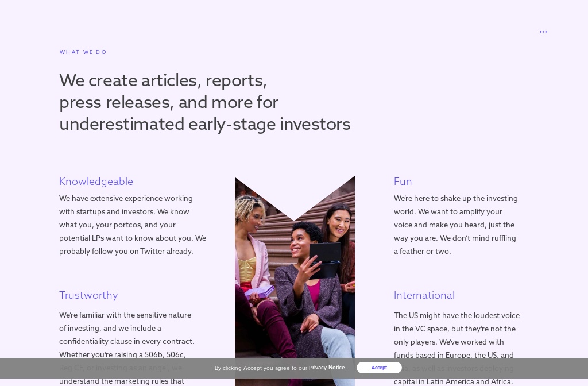Image resolution: width=588 pixels, height=386 pixels.
Task: Open the three-dot menu icon
Action: point(543,32)
